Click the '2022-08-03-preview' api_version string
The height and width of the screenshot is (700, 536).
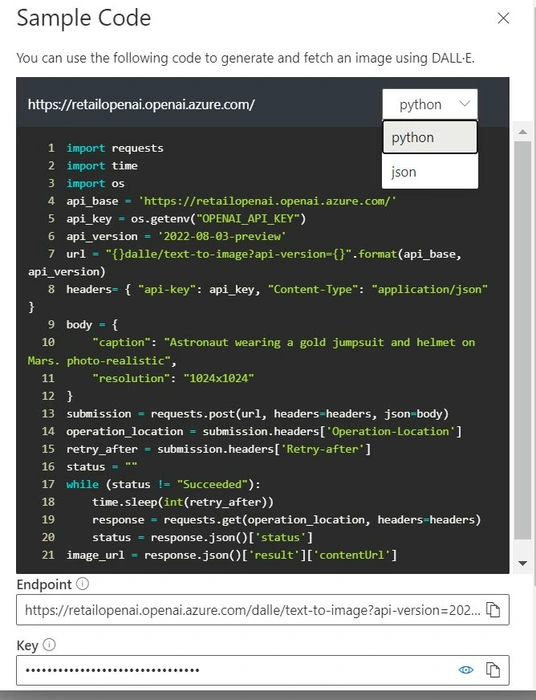[x=222, y=236]
